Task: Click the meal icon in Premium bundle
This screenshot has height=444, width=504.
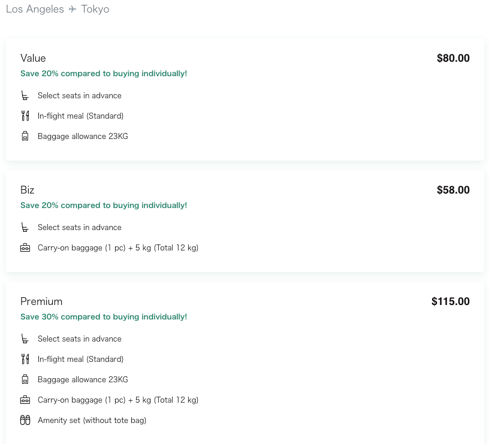Action: (25, 360)
